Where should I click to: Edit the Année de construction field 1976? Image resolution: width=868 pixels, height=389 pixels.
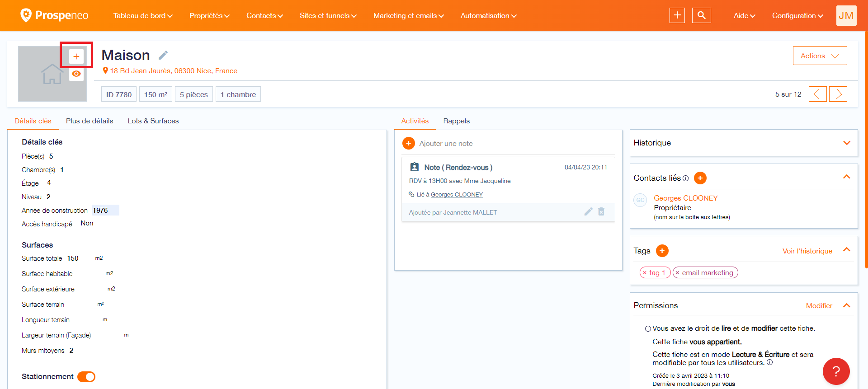pyautogui.click(x=105, y=210)
